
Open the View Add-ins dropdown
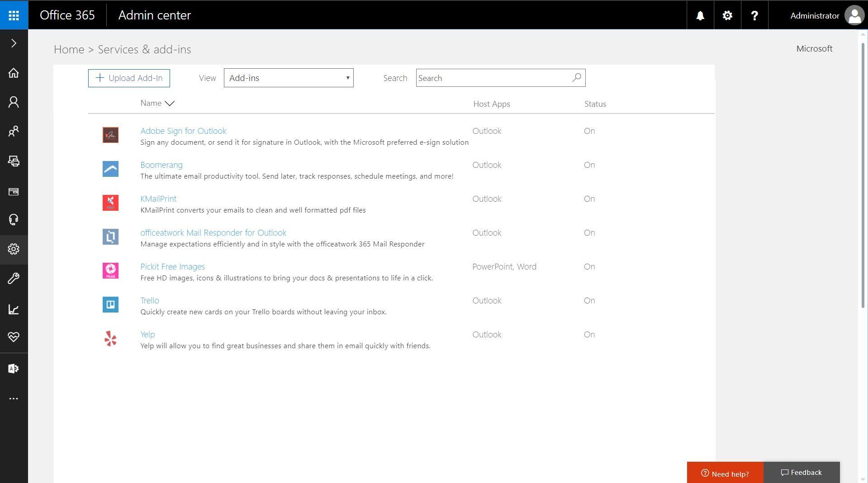[288, 78]
